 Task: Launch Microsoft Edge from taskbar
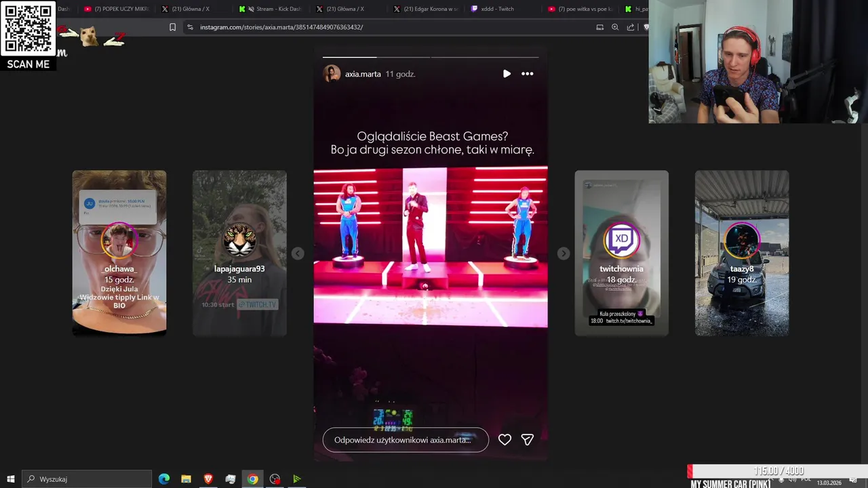coord(164,479)
